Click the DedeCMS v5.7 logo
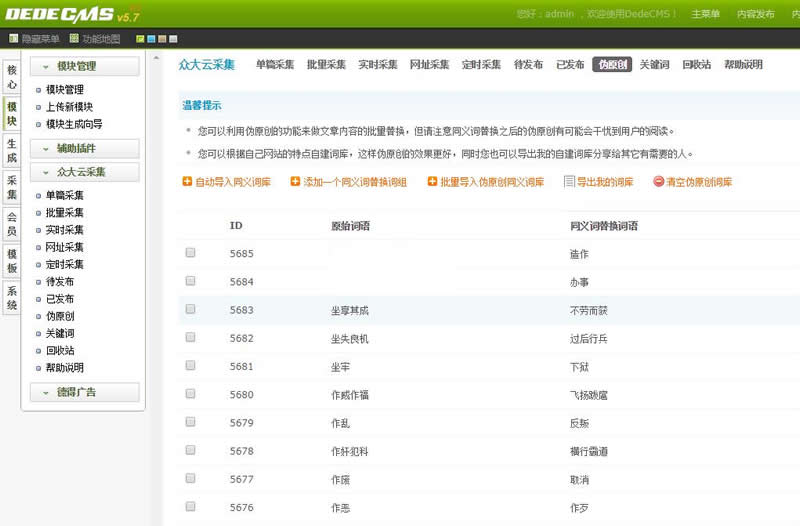800x526 pixels. pos(70,14)
